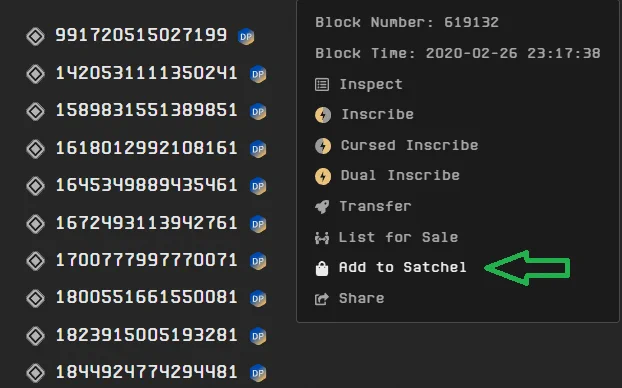Click the diamond icon beside 1420531111350241
This screenshot has width=622, height=388.
36,74
